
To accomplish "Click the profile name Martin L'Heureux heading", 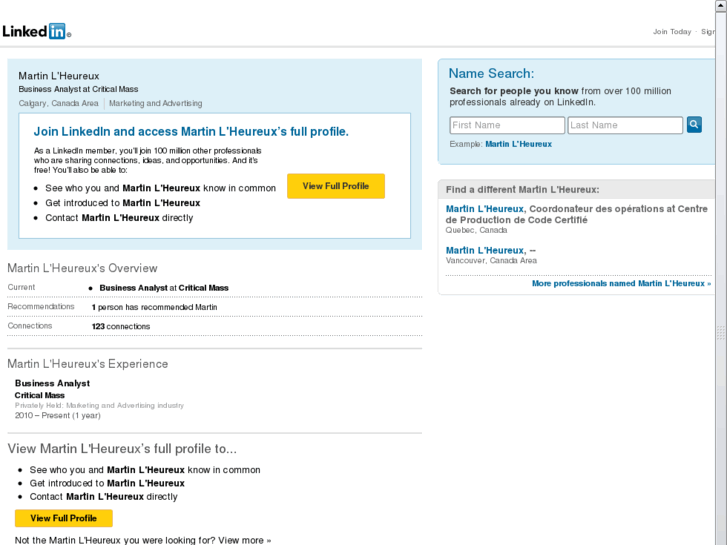I will pyautogui.click(x=59, y=76).
